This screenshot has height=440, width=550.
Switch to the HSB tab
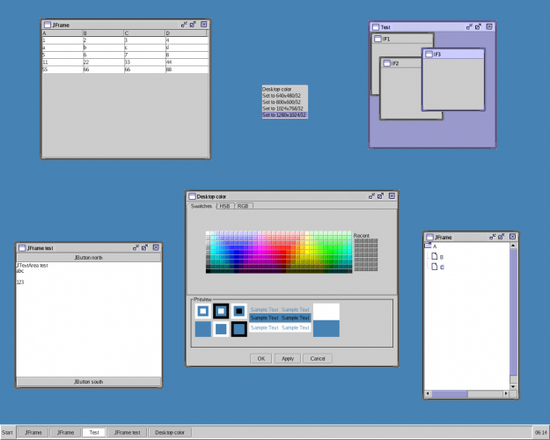tap(224, 206)
